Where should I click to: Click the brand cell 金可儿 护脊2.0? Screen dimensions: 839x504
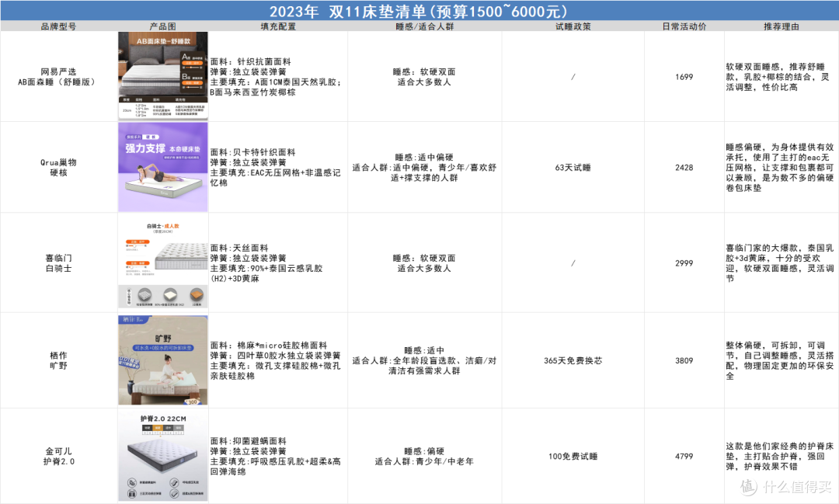click(58, 456)
